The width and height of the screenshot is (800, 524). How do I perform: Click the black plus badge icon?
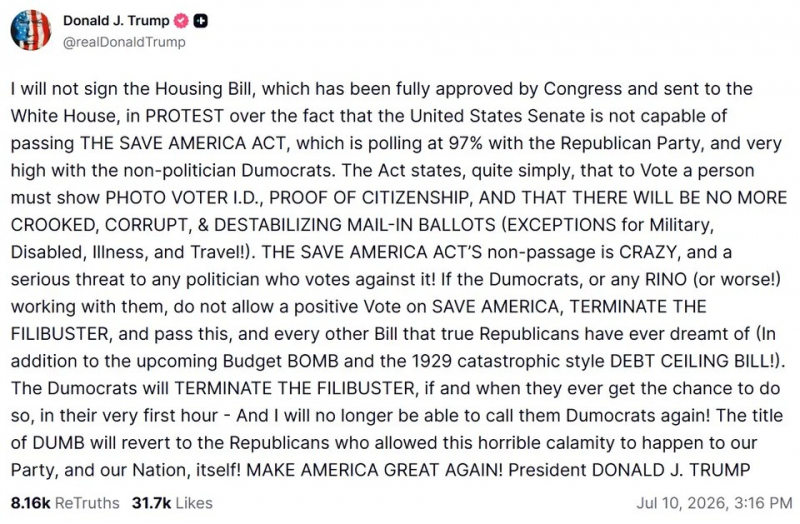coord(201,21)
